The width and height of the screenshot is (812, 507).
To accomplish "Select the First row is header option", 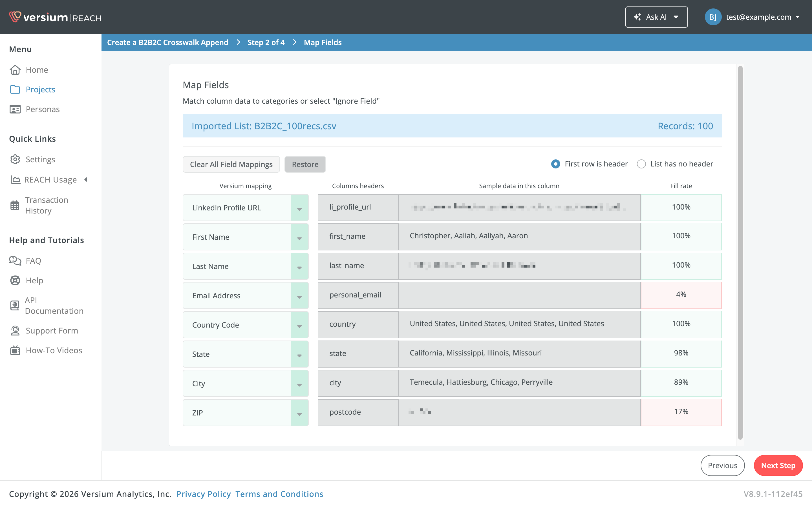I will (x=556, y=164).
